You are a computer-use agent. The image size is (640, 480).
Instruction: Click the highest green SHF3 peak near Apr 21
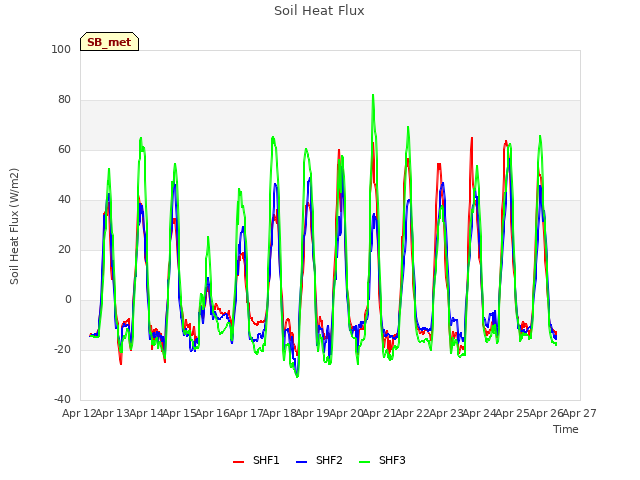click(373, 96)
